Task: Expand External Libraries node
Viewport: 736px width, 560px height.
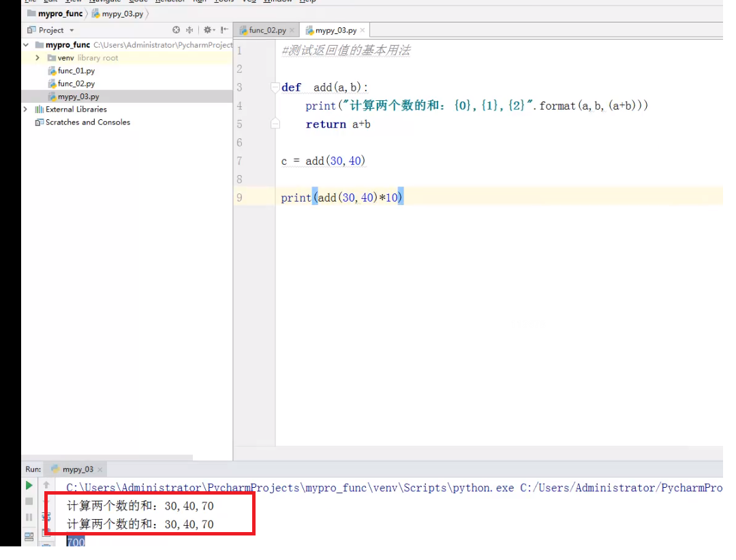Action: 26,109
